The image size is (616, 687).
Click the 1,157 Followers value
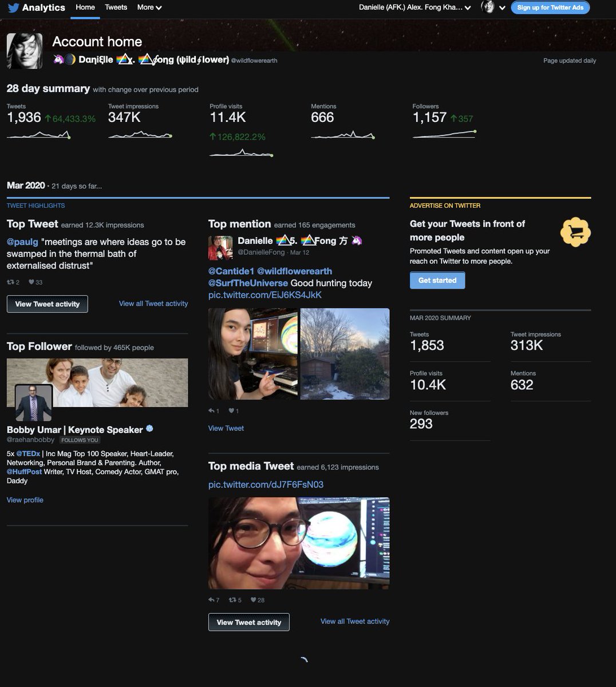429,117
